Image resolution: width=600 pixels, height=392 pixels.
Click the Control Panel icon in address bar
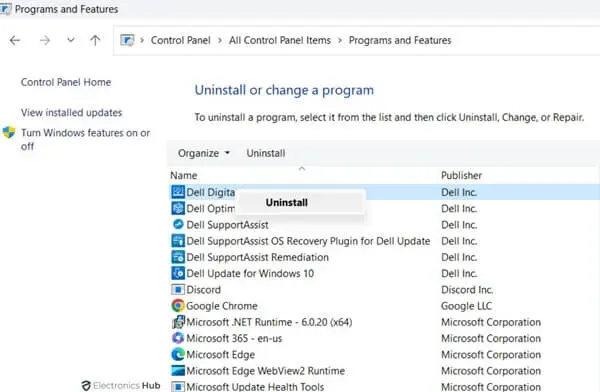point(127,40)
